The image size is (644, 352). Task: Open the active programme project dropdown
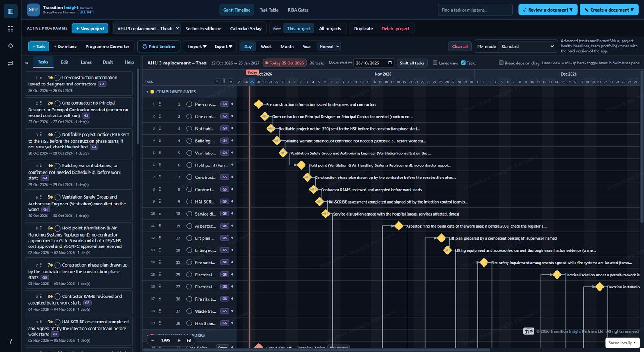[x=147, y=29]
